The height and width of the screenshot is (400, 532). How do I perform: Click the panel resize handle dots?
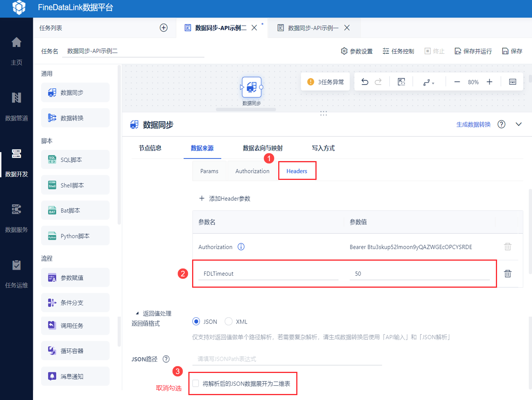tap(323, 113)
